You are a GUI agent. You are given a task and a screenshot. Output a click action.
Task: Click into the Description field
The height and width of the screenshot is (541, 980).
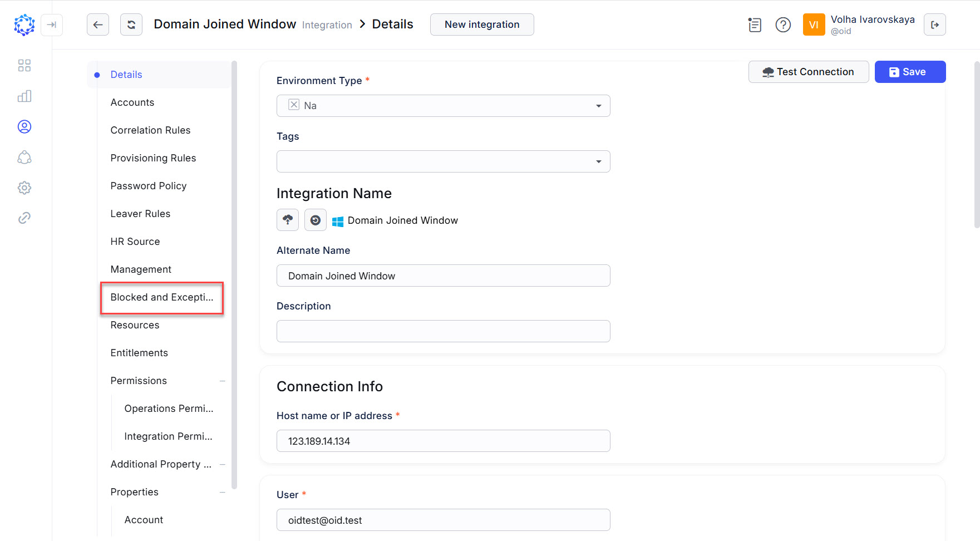coord(443,331)
